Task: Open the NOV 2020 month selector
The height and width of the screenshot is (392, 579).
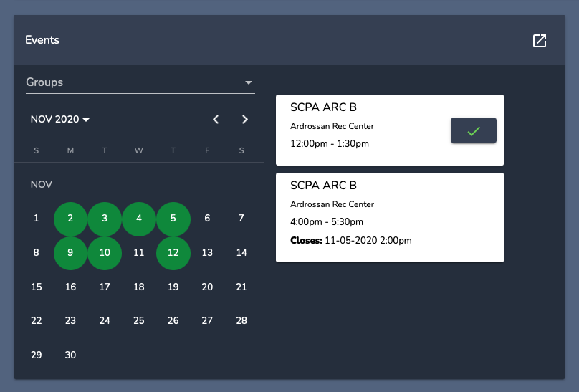Action: point(59,120)
